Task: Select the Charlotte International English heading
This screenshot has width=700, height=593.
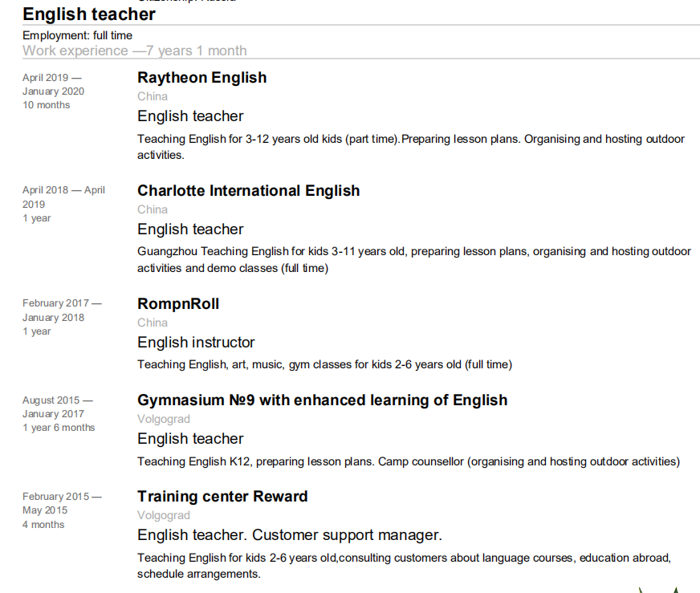Action: 248,191
